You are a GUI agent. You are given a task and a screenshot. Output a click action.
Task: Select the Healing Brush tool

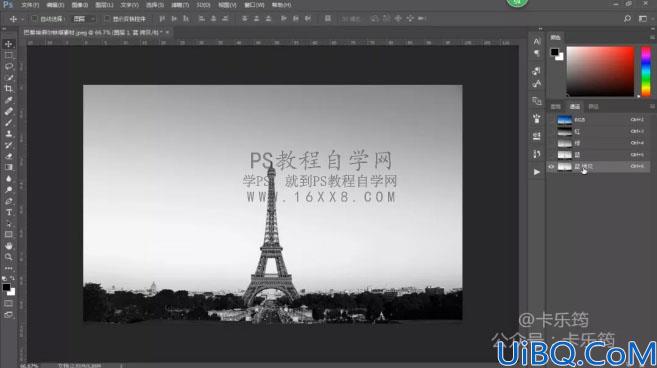(x=8, y=111)
